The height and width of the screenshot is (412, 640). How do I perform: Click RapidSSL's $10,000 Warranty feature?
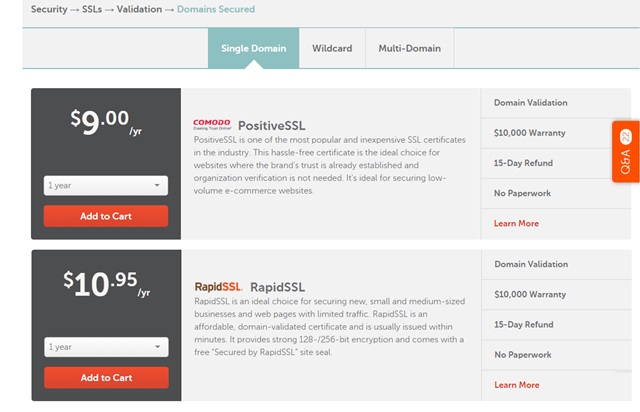pyautogui.click(x=530, y=294)
